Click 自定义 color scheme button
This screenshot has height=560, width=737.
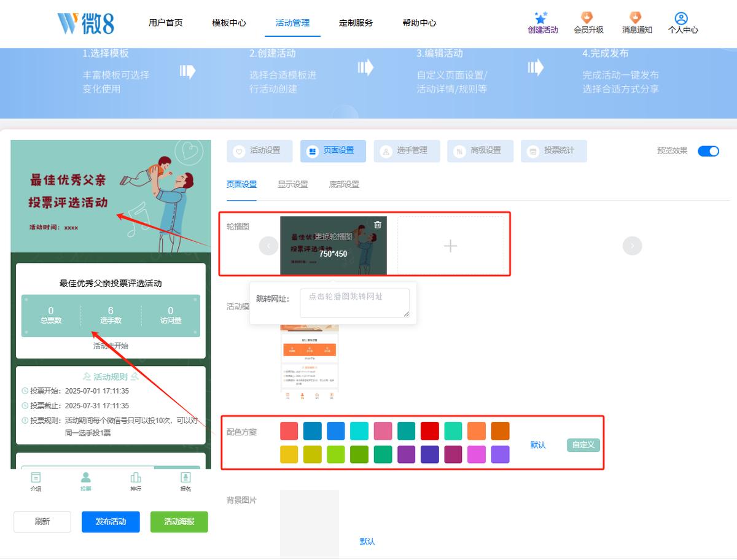583,445
